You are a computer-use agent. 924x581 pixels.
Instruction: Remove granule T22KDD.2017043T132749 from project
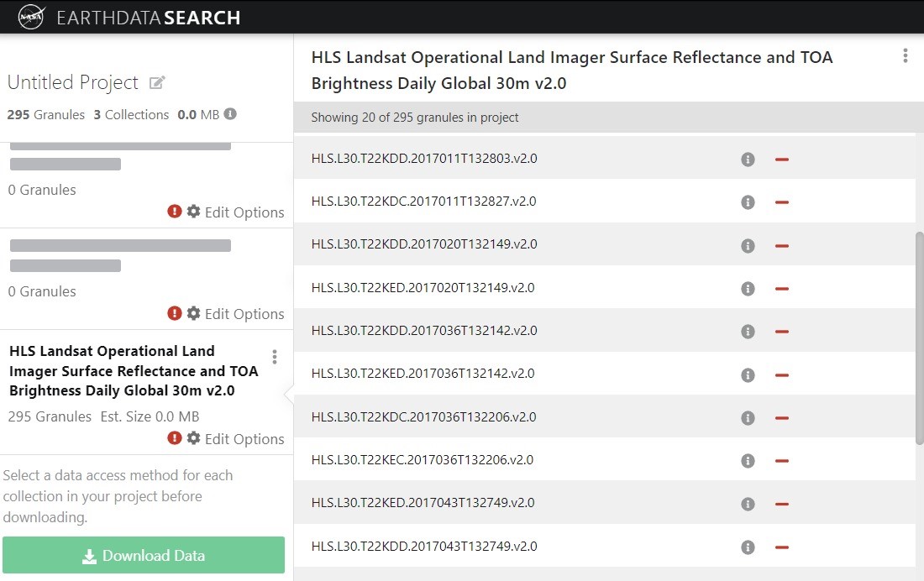[782, 547]
